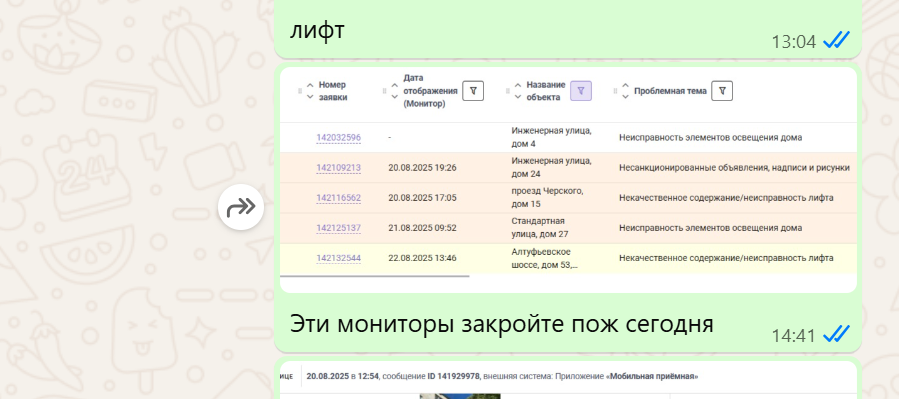Image resolution: width=899 pixels, height=399 pixels.
Task: Click Несанкционированные объявления, надписи и рисунки cell
Action: click(x=734, y=168)
